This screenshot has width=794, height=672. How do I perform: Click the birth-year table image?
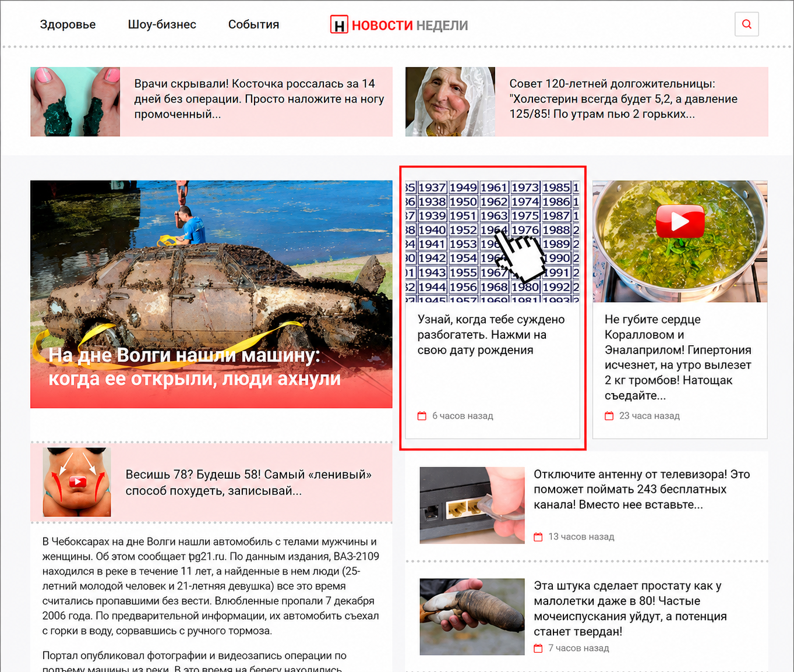493,241
